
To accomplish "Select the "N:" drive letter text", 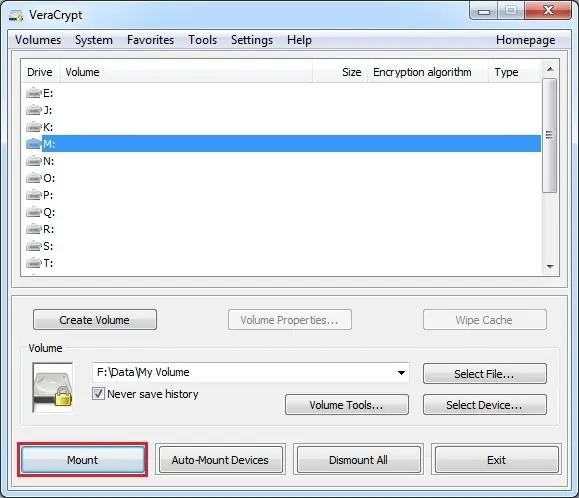I will tap(49, 161).
